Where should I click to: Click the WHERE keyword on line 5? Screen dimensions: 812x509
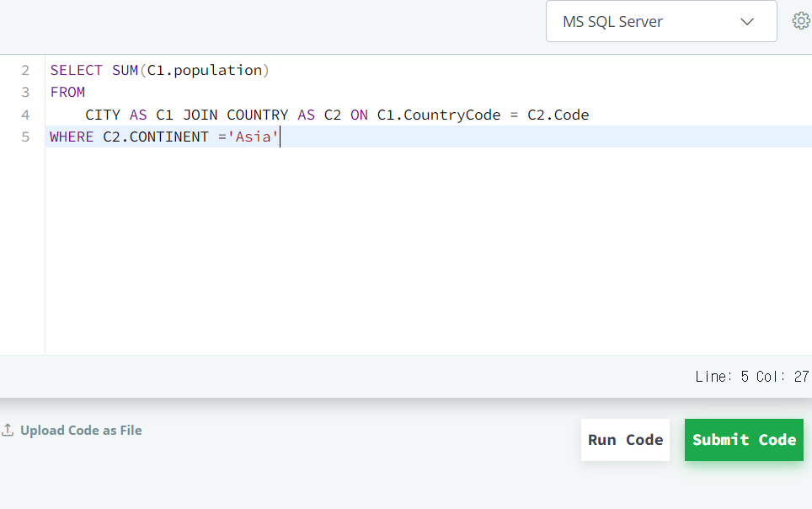(x=72, y=137)
